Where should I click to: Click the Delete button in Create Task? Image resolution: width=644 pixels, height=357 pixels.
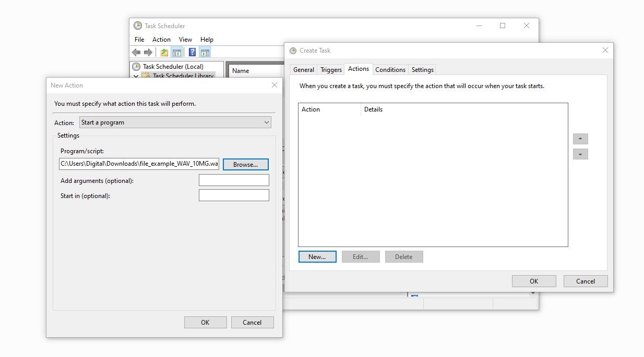click(x=403, y=257)
